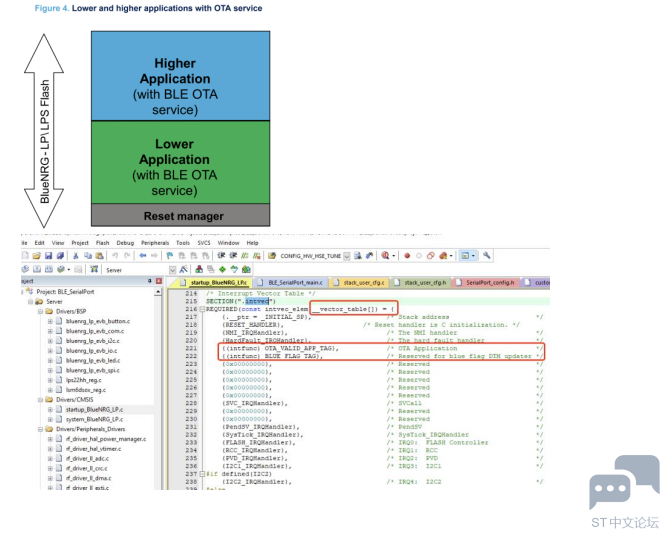
Task: Close the Project panel with red X
Action: point(159,281)
